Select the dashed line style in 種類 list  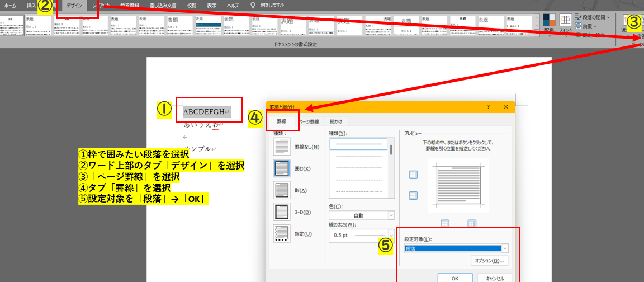[358, 180]
